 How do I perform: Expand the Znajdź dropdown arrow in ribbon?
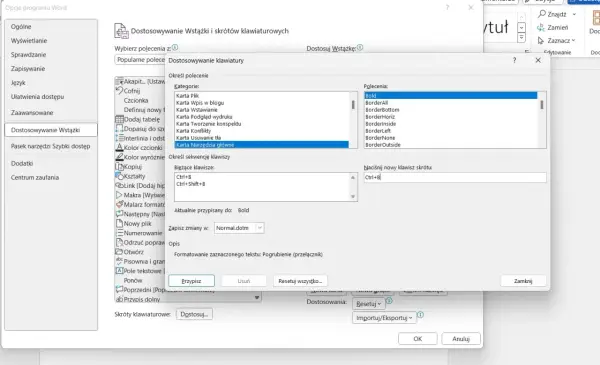(x=574, y=14)
